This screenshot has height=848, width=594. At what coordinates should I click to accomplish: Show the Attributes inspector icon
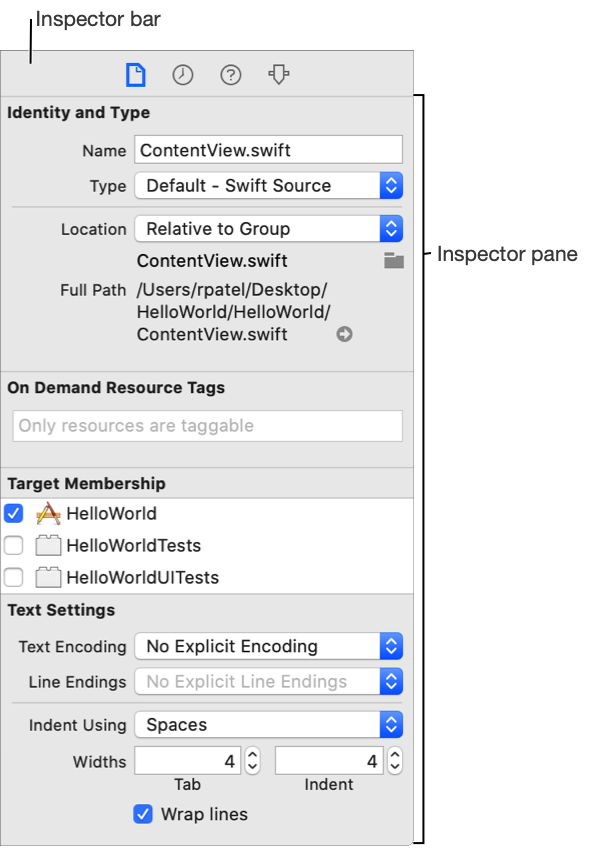point(279,75)
